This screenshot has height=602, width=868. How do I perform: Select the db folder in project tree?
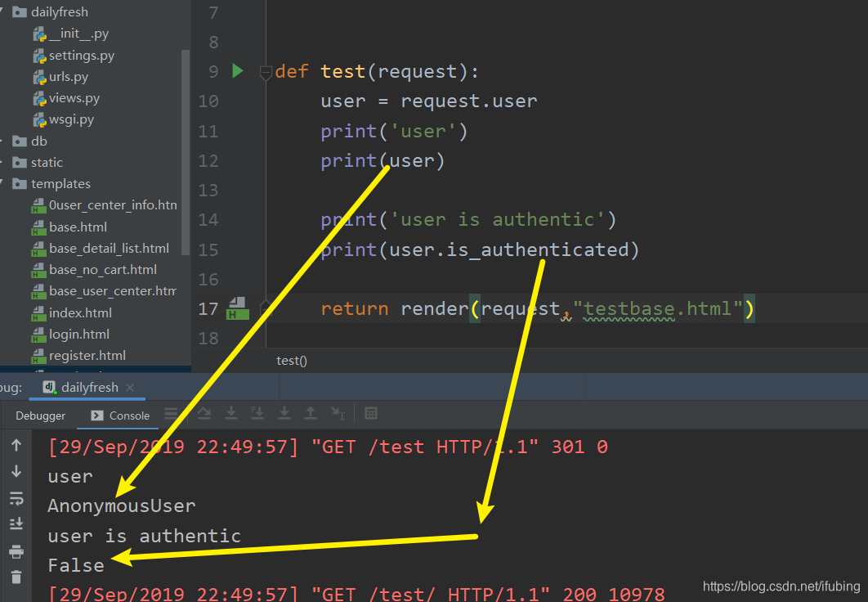pos(38,142)
